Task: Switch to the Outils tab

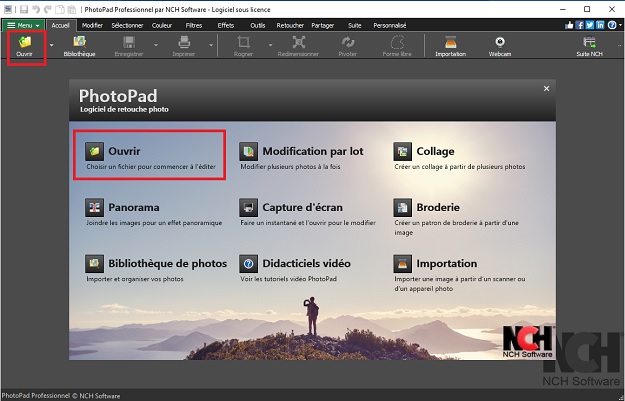Action: click(x=257, y=25)
